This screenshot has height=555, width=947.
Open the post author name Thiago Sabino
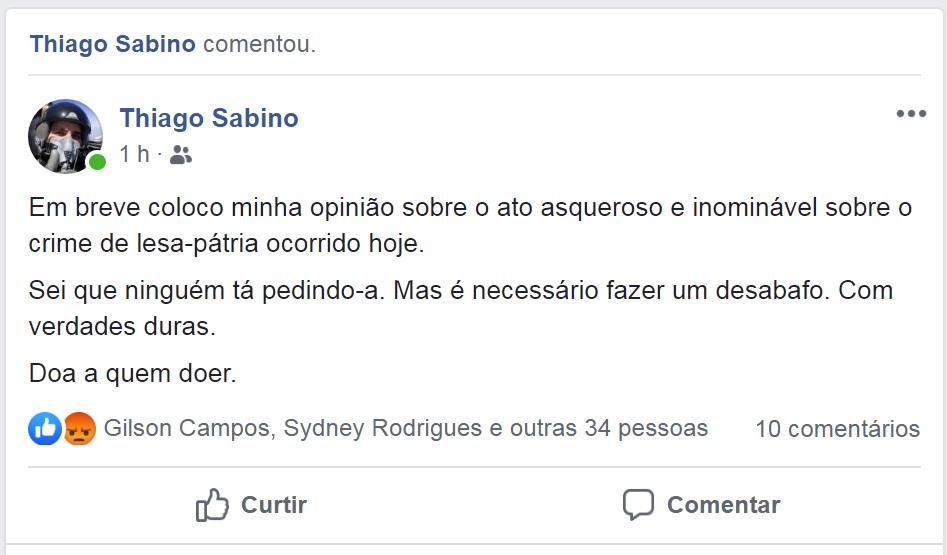pyautogui.click(x=209, y=118)
